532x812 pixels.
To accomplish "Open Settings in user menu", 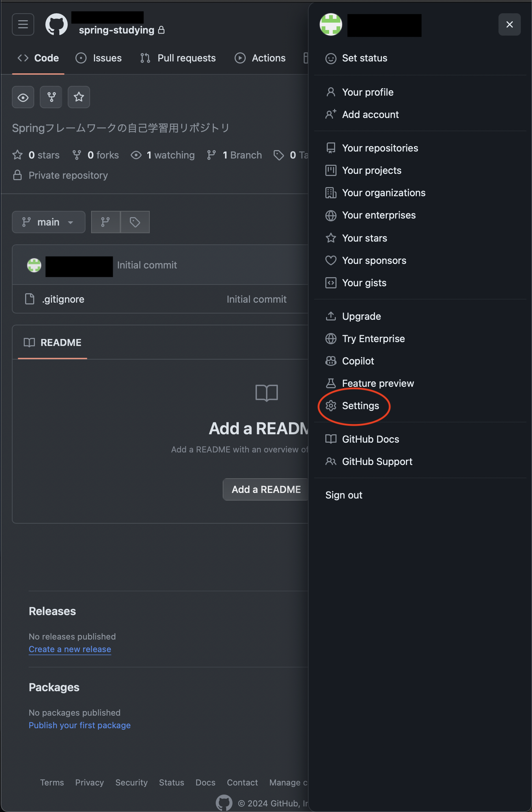I will coord(420,406).
